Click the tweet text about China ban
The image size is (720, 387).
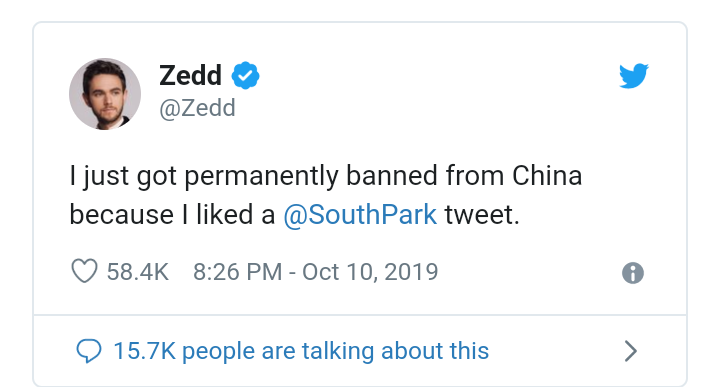[x=326, y=196]
